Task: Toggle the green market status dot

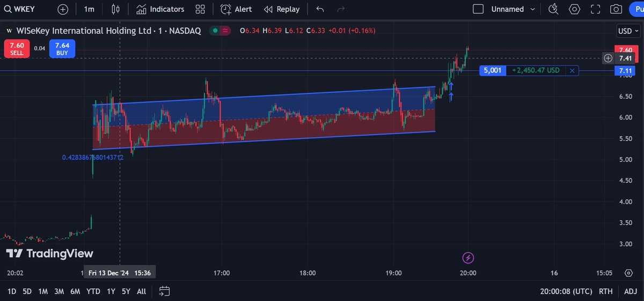Action: click(215, 31)
